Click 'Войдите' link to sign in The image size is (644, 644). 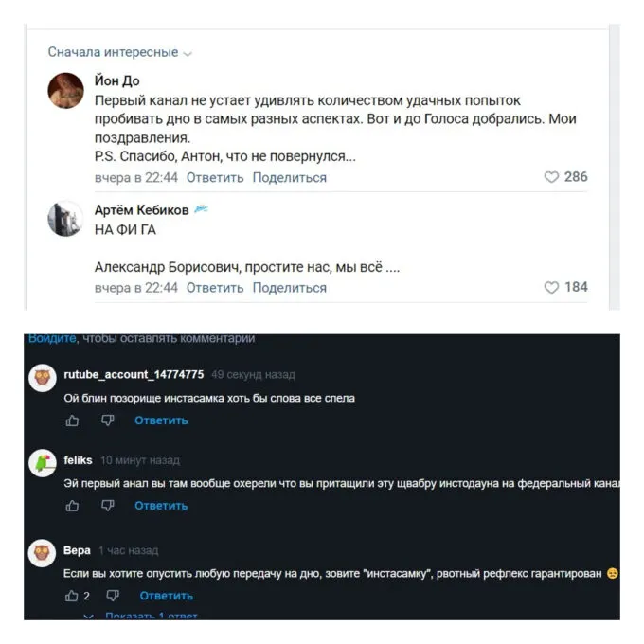point(51,338)
